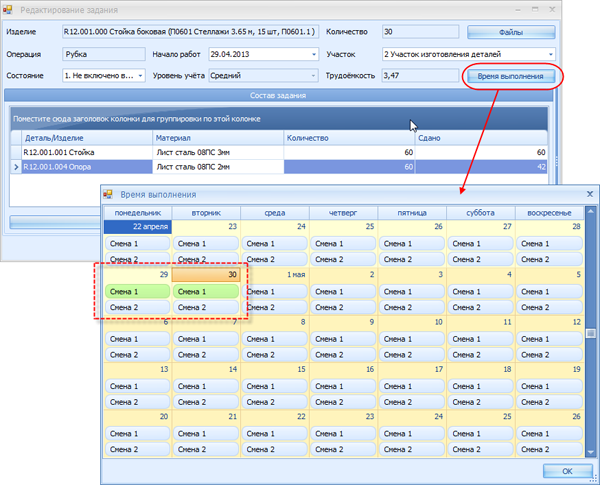Viewport: 600px width, 485px height.
Task: Click the среда column header
Action: point(275,213)
